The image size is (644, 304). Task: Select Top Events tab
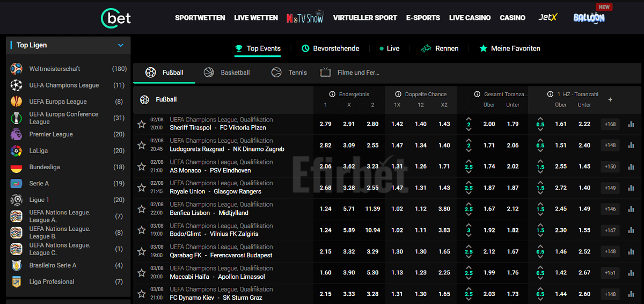258,48
